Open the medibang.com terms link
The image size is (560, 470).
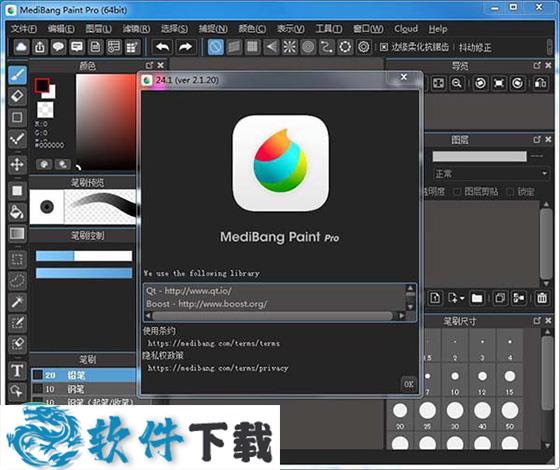(x=214, y=343)
